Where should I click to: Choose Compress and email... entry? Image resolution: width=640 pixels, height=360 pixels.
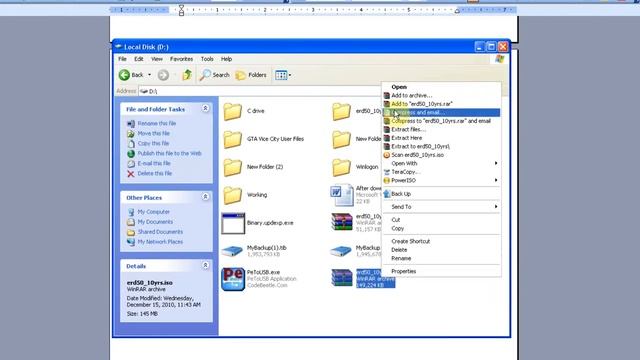tap(441, 113)
